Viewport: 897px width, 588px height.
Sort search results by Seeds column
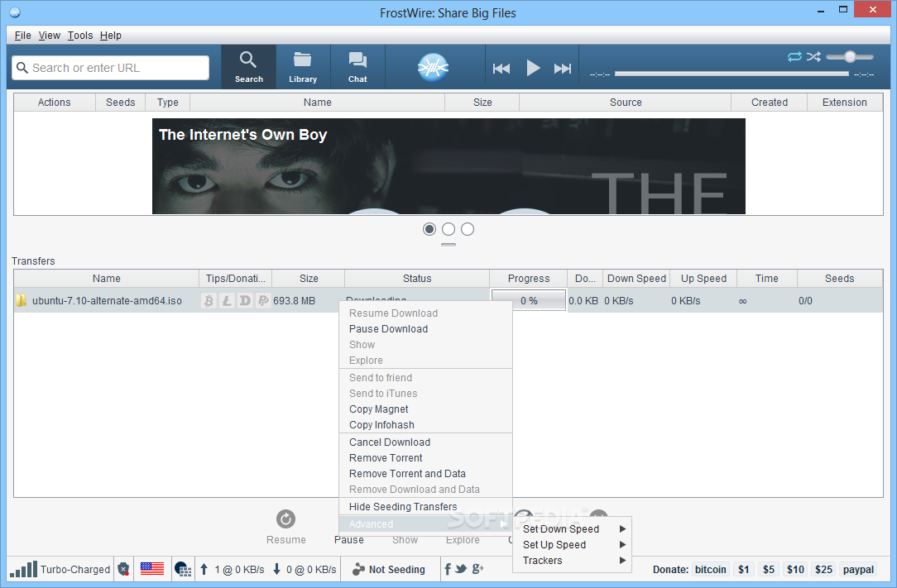120,103
